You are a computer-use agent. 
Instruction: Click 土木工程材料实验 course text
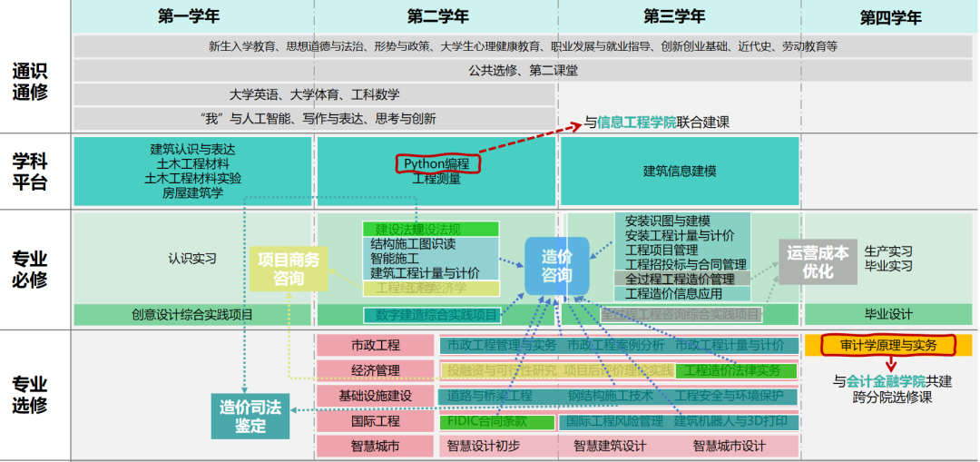192,178
